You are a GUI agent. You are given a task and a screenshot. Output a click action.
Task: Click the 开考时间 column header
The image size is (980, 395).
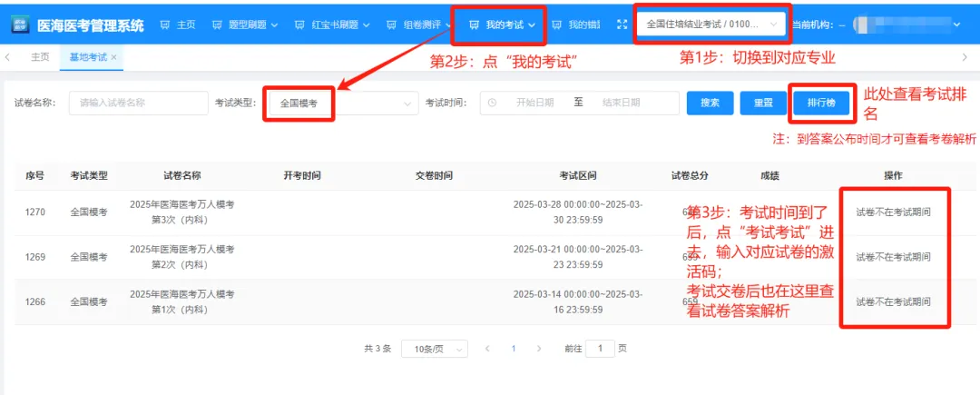click(x=302, y=175)
